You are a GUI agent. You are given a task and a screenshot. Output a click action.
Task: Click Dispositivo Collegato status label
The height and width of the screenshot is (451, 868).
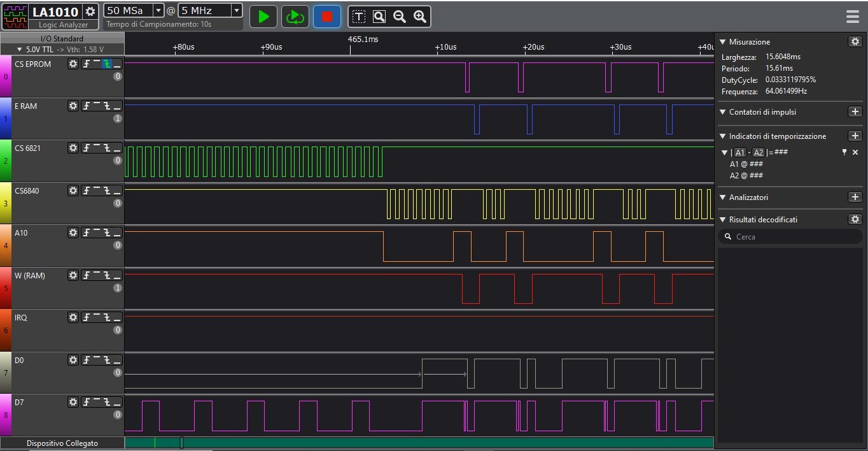coord(62,443)
